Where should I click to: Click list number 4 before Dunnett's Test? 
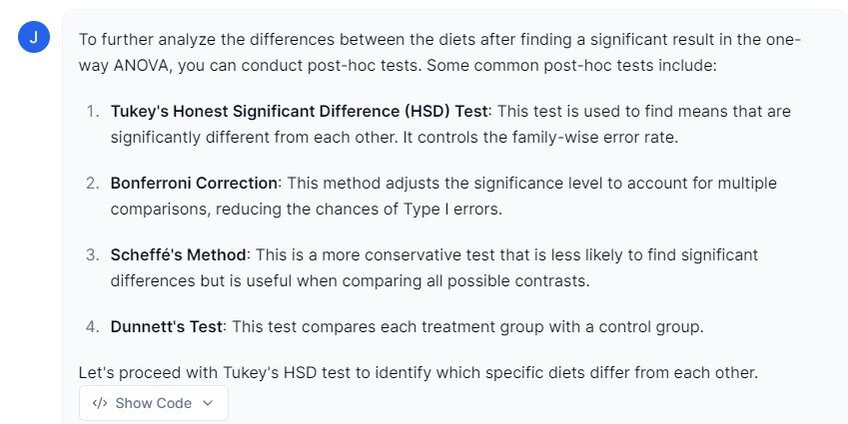[x=92, y=327]
